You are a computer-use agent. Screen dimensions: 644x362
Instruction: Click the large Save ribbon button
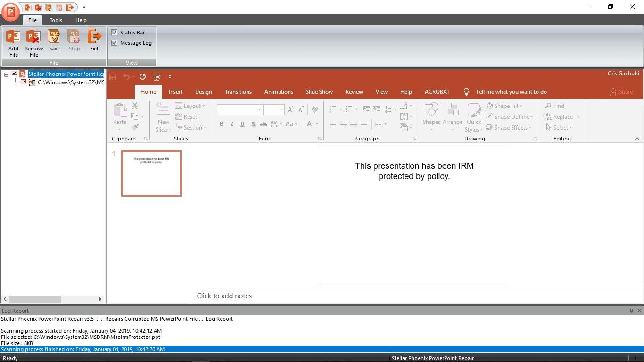54,41
